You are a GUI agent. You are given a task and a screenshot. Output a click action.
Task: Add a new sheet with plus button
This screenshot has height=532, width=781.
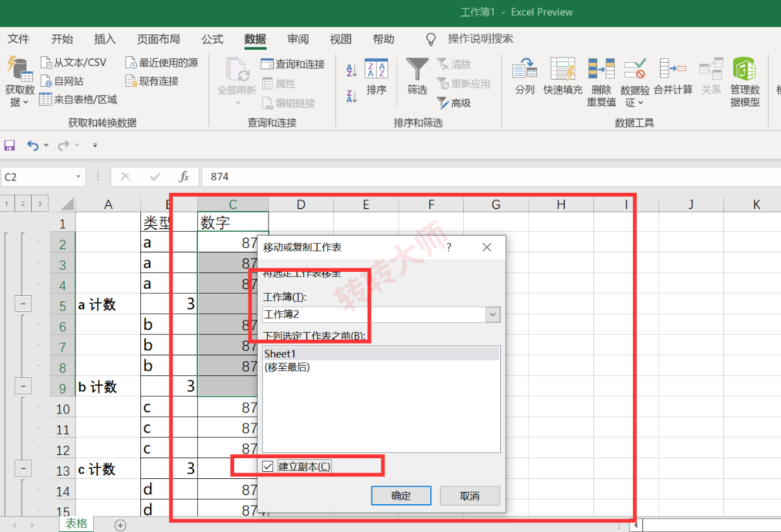tap(120, 525)
